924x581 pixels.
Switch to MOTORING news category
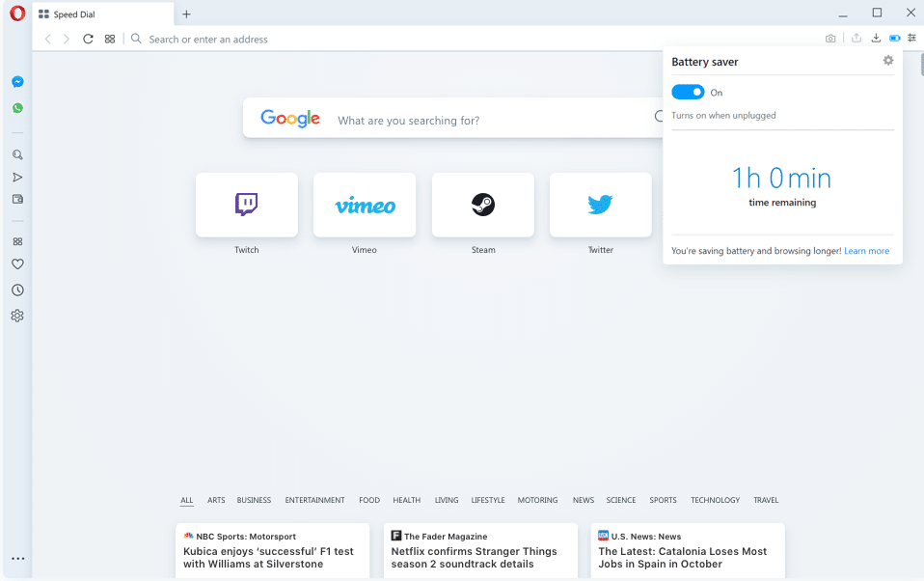click(537, 500)
